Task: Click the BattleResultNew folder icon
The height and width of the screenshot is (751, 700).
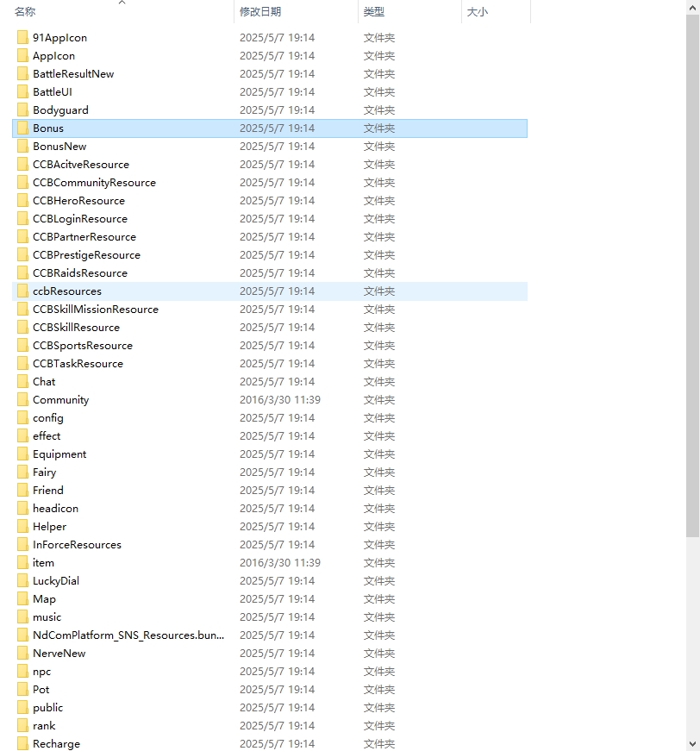Action: pos(22,74)
